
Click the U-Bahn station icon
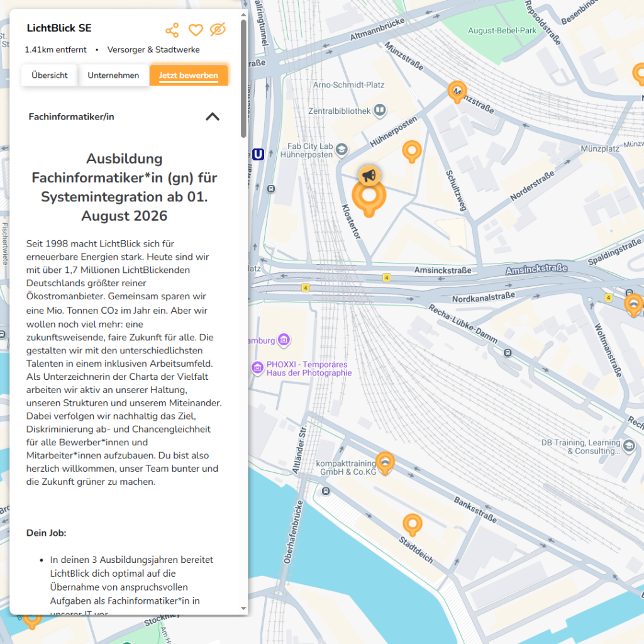(x=258, y=154)
